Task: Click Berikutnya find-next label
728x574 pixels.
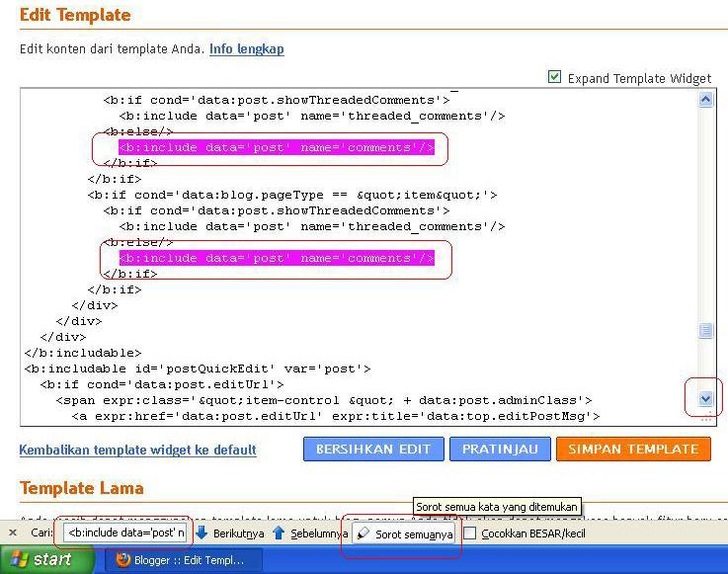Action: click(x=239, y=533)
